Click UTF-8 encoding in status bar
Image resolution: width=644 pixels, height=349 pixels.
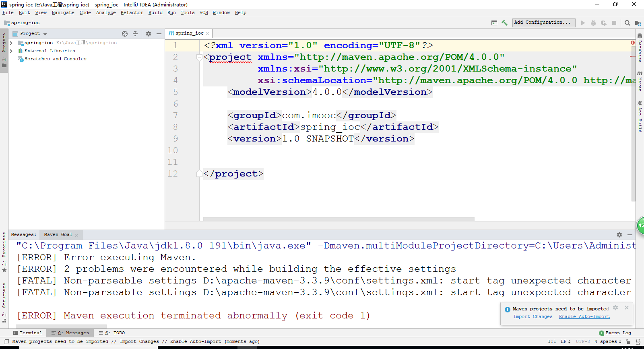583,342
